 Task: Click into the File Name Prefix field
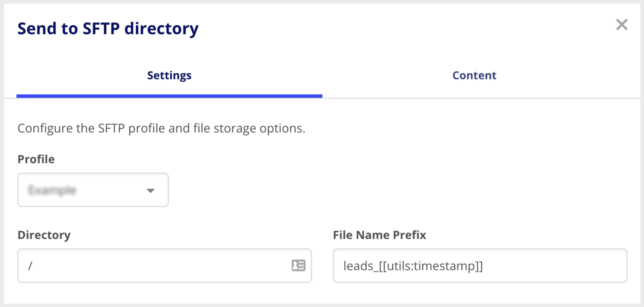(480, 265)
